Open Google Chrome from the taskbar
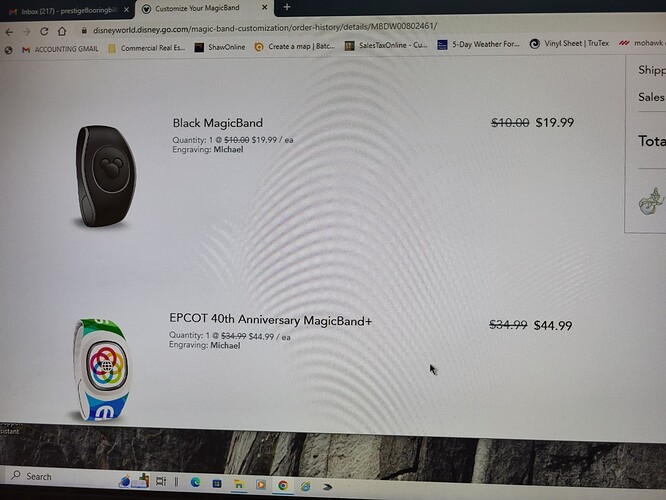 pyautogui.click(x=283, y=485)
